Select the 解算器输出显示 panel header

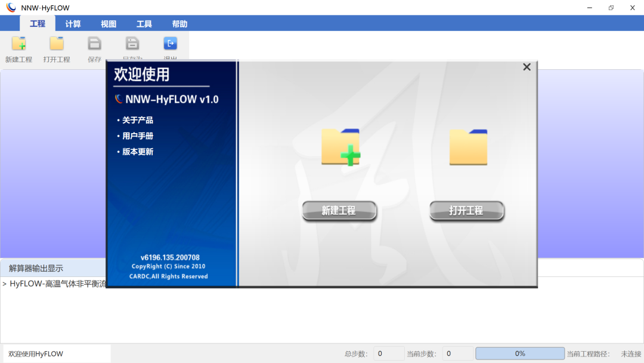[x=36, y=269]
